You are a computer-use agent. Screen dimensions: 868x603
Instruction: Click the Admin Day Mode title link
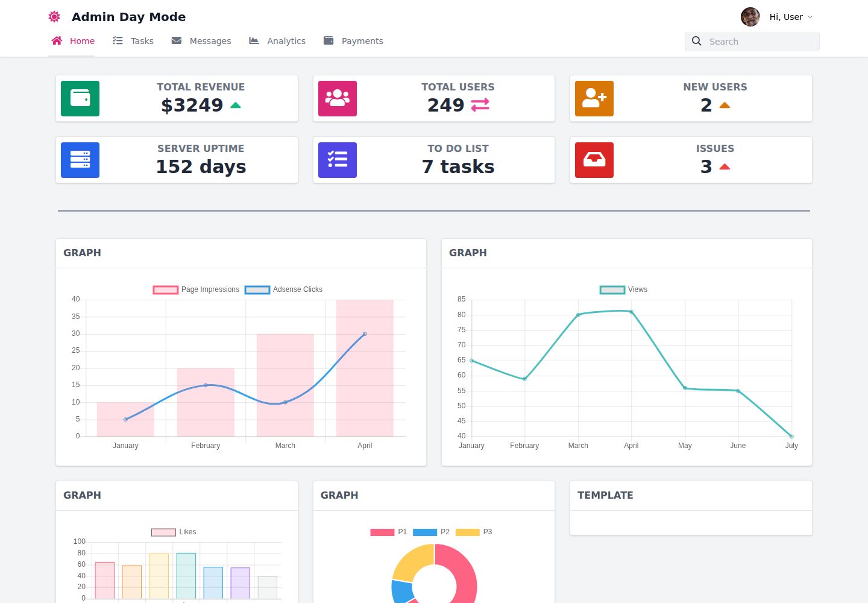(128, 17)
